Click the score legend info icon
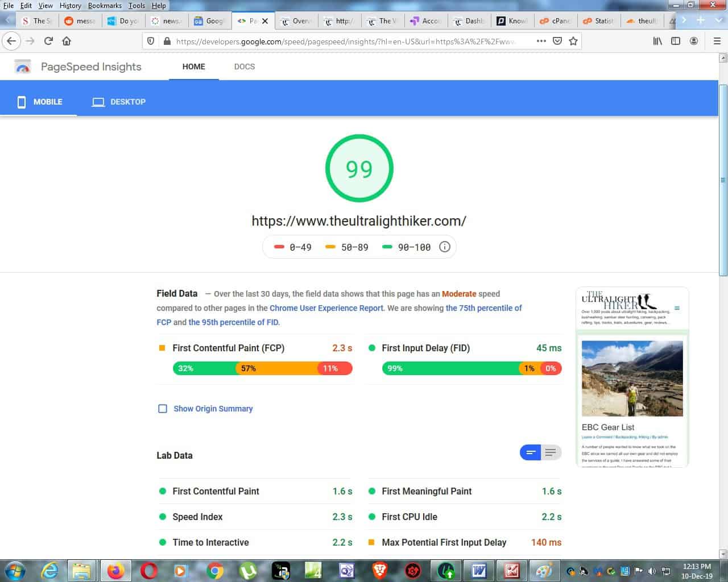This screenshot has width=728, height=582. click(x=445, y=247)
